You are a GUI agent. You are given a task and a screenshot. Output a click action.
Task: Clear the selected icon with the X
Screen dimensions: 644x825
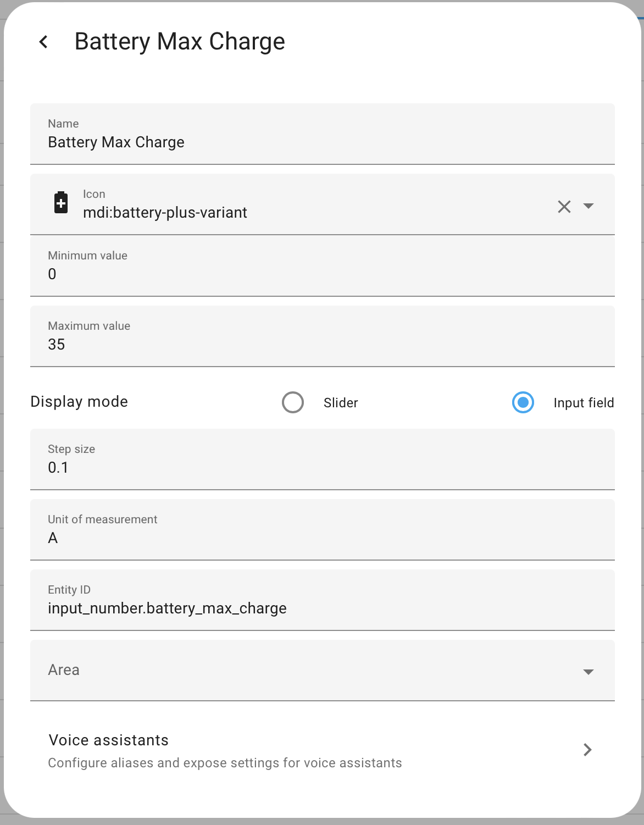tap(564, 207)
